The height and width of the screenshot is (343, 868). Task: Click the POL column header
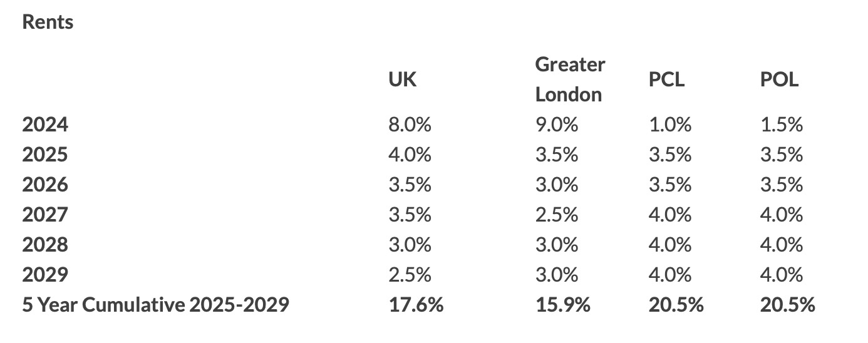780,79
